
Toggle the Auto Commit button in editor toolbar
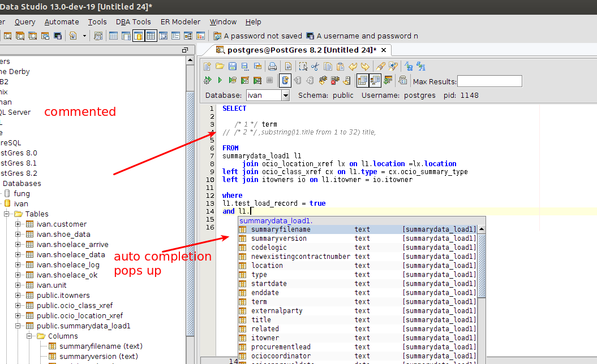point(285,80)
